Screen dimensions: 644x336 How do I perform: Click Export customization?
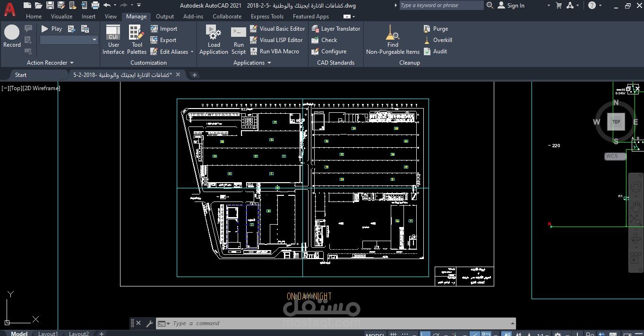[163, 40]
